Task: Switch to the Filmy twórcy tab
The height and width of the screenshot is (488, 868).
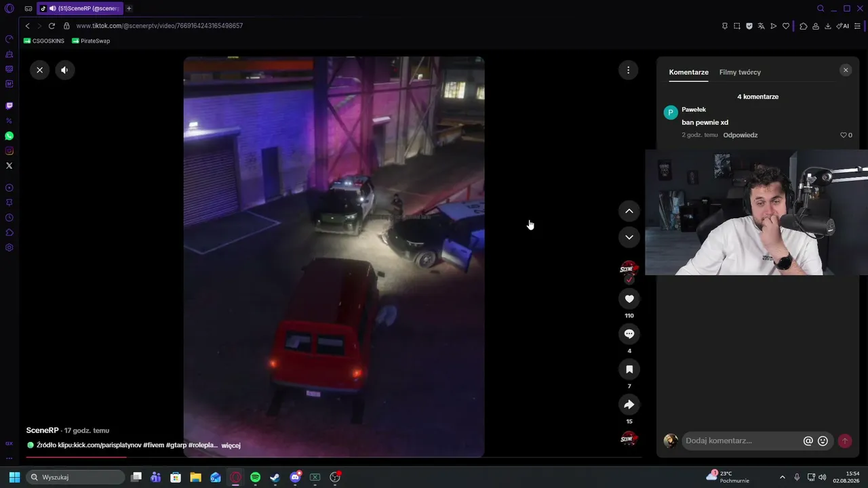Action: click(x=740, y=72)
